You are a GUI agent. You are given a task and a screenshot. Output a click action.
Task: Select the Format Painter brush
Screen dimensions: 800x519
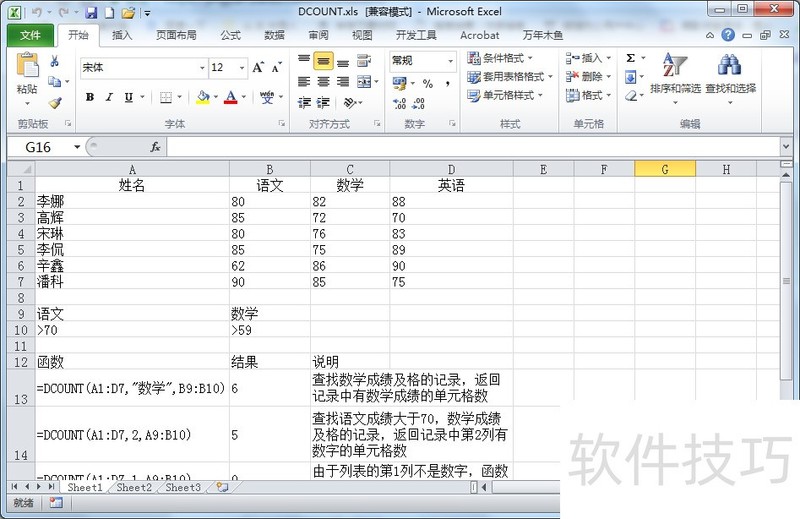(55, 103)
